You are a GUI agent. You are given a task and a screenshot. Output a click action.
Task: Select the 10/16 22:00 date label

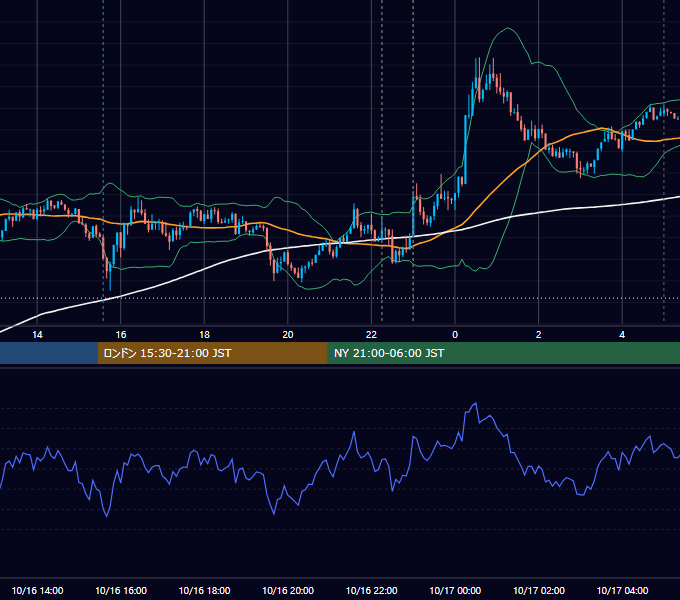371,590
